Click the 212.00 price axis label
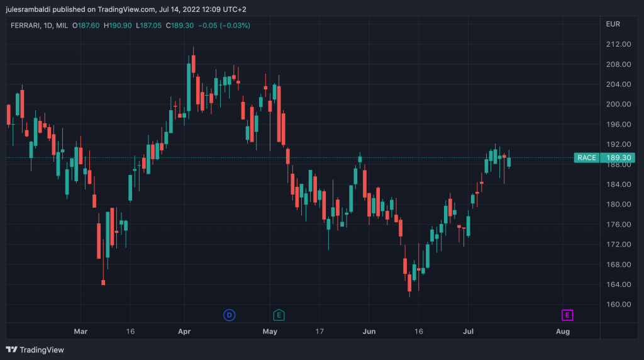The image size is (644, 360). pos(619,45)
